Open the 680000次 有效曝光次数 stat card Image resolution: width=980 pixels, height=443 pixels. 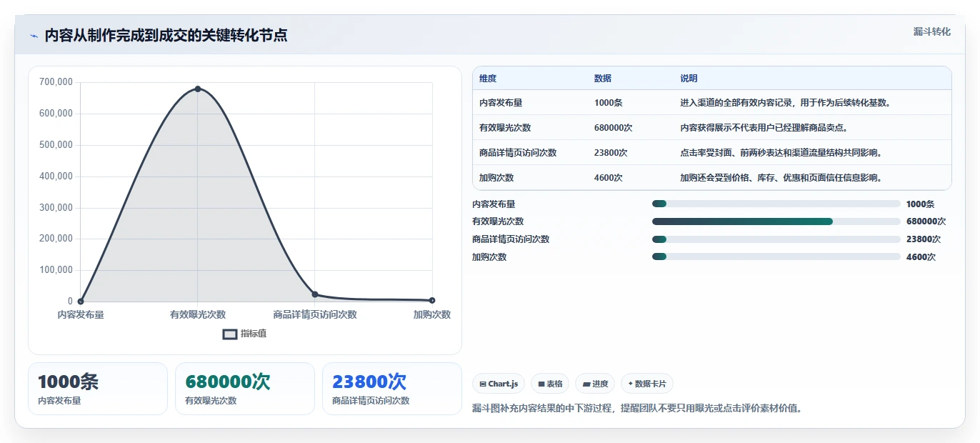[x=245, y=389]
